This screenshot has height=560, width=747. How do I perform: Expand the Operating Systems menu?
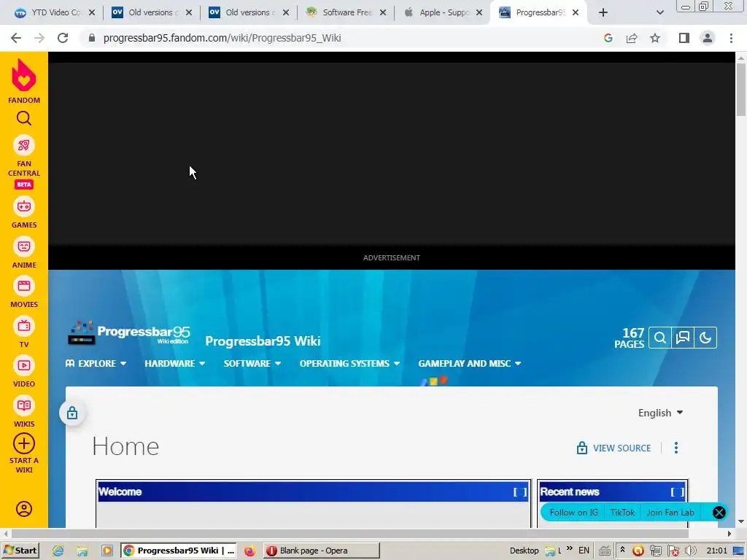[x=349, y=363]
